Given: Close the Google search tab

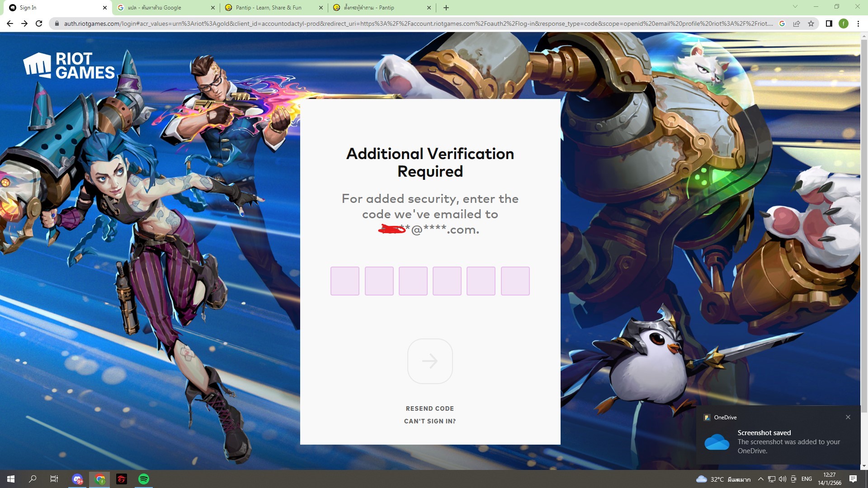Looking at the screenshot, I should (213, 8).
